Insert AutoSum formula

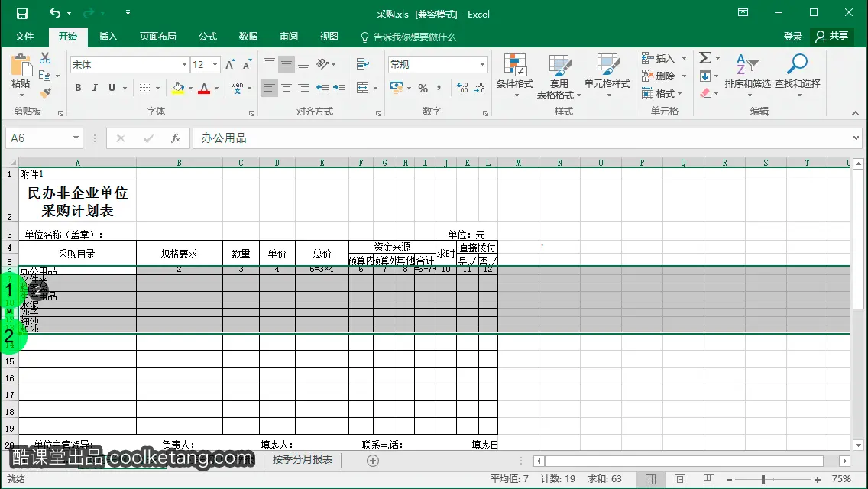pos(704,57)
